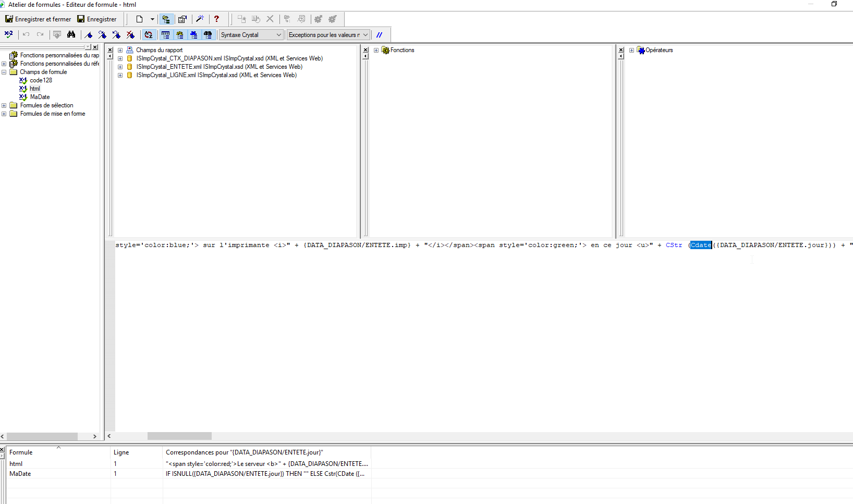Viewport: 853px width, 504px height.
Task: Expand the ISImpCrystal_LIGNE.xml node
Action: click(120, 75)
